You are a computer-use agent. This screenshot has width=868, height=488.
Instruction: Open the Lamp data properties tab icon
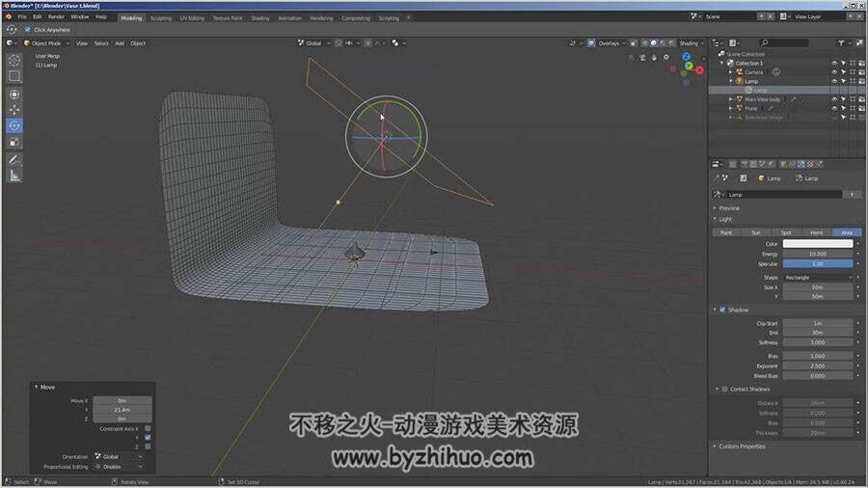(x=801, y=164)
